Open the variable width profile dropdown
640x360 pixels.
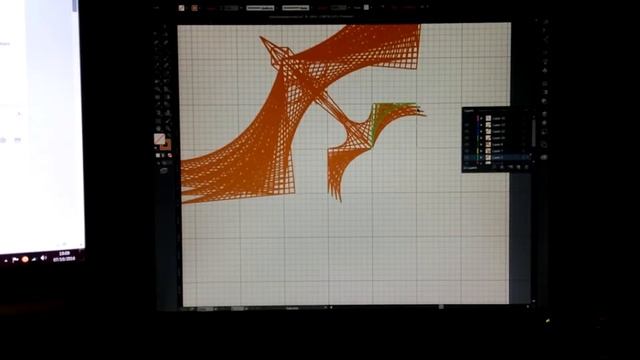coord(260,8)
